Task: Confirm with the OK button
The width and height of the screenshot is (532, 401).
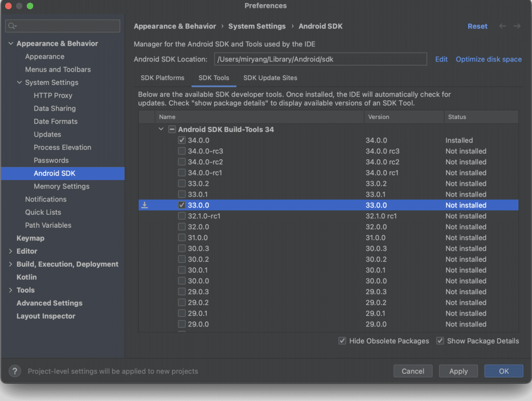Action: tap(504, 371)
